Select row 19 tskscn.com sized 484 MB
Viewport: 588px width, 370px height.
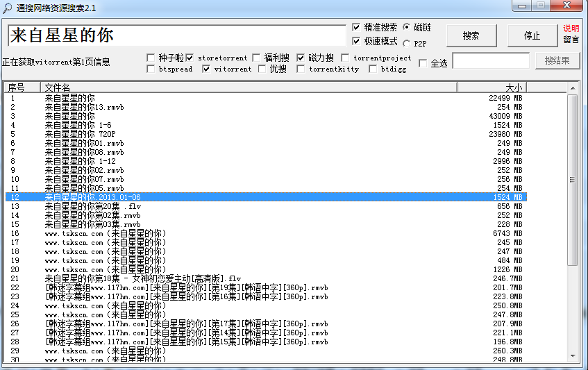266,260
